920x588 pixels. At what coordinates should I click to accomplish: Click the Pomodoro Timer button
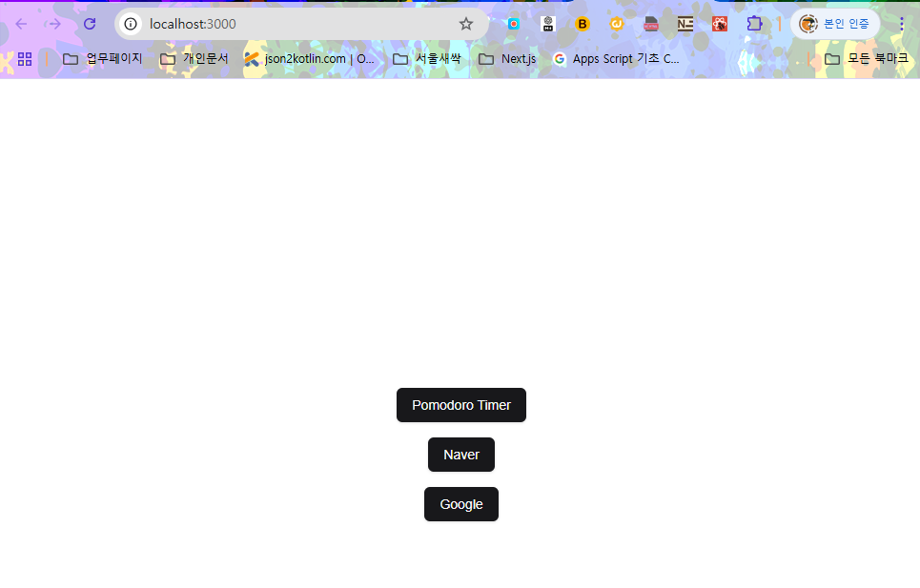pyautogui.click(x=461, y=405)
